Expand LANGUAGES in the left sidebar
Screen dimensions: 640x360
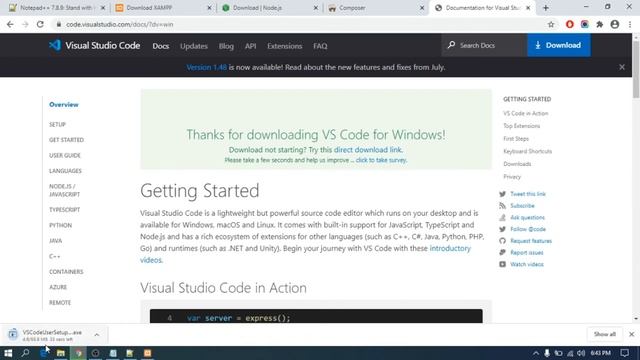click(65, 171)
